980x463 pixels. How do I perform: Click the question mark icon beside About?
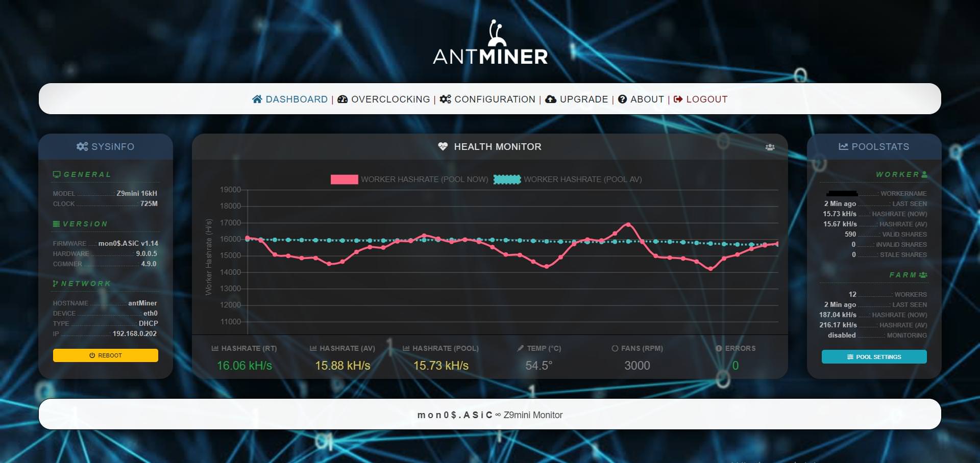(622, 99)
